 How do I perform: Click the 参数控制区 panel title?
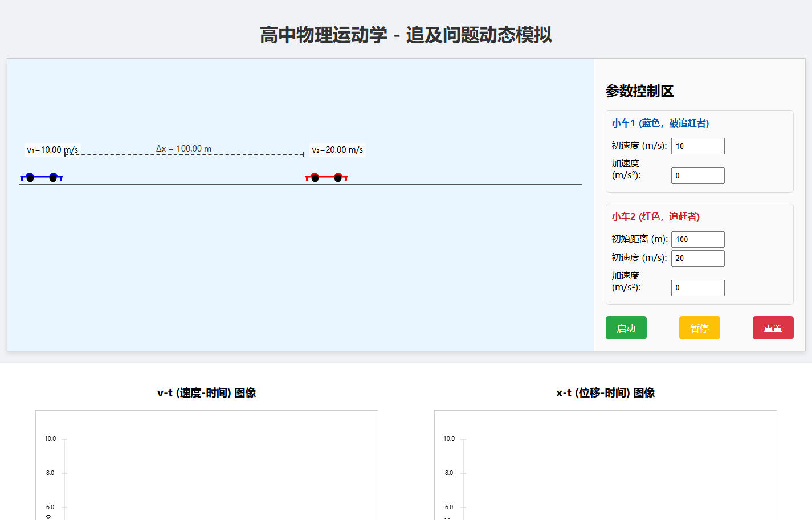click(639, 91)
